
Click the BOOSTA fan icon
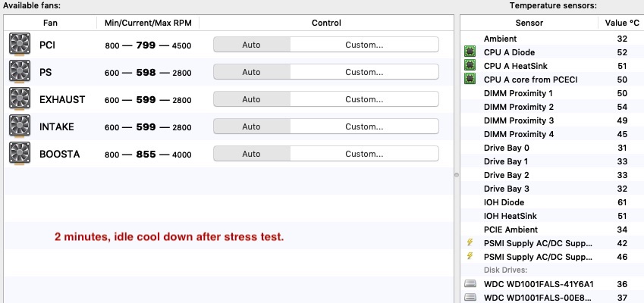19,154
